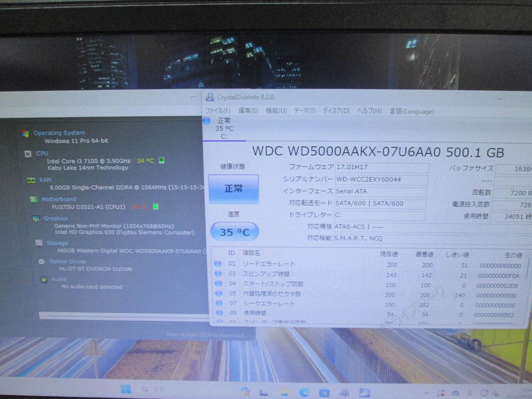
Task: Show hidden system tray icons chevron
Action: [426, 393]
